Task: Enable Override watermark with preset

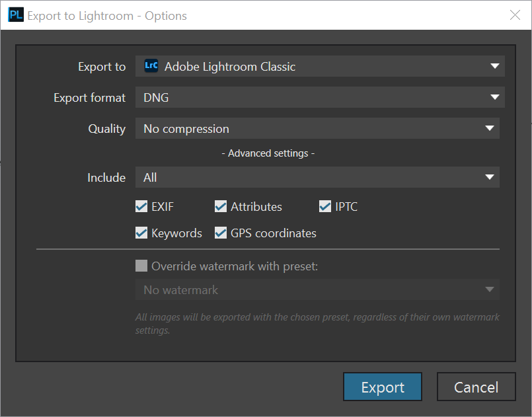Action: pyautogui.click(x=141, y=266)
